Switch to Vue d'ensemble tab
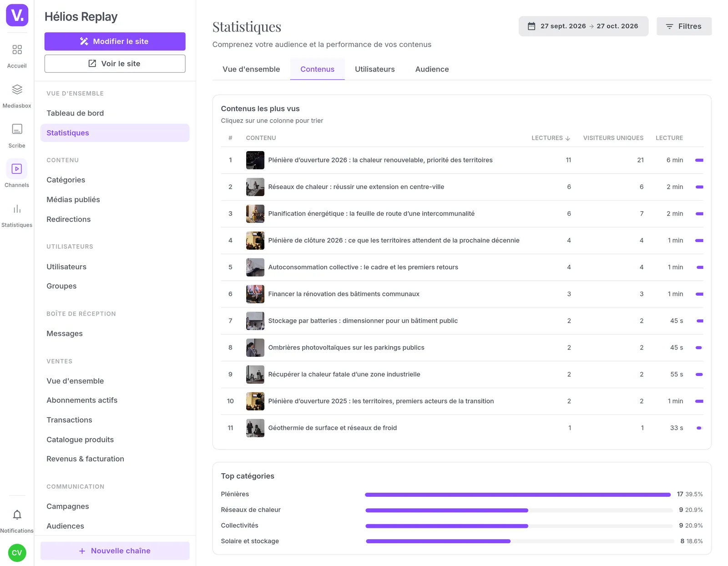The image size is (728, 566). [251, 69]
